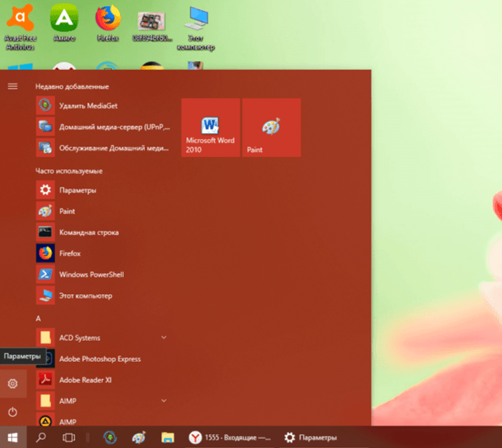The image size is (502, 448).
Task: Click the Windows Start button
Action: click(13, 437)
